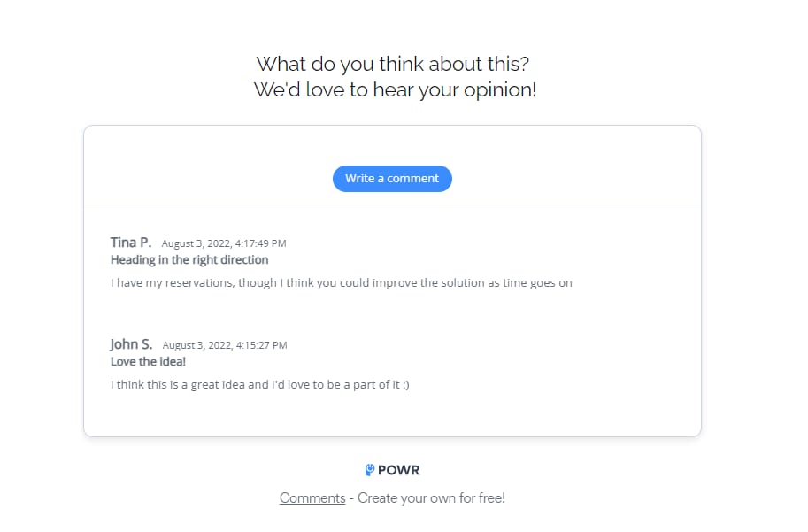
Task: Click the POWR wordmark next to the logo
Action: coord(399,469)
